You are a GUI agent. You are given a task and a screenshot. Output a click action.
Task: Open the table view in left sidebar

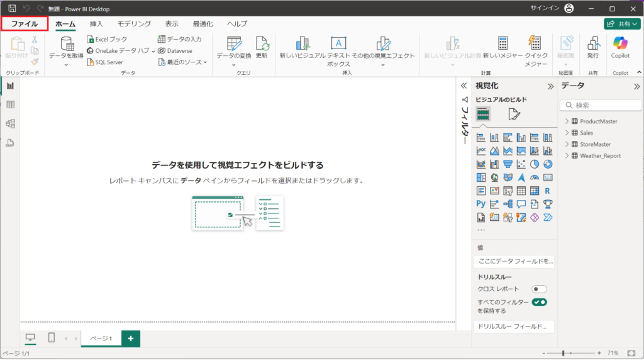tap(10, 105)
